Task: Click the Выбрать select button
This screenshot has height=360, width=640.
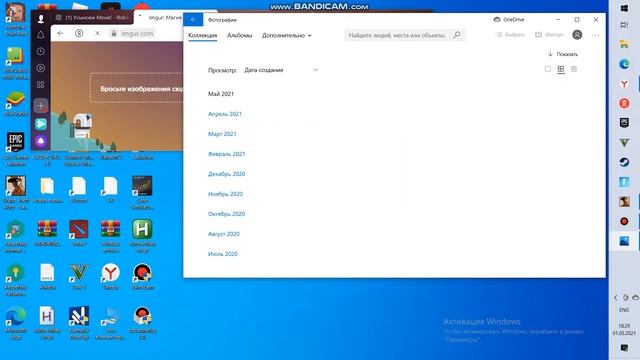Action: coord(510,35)
